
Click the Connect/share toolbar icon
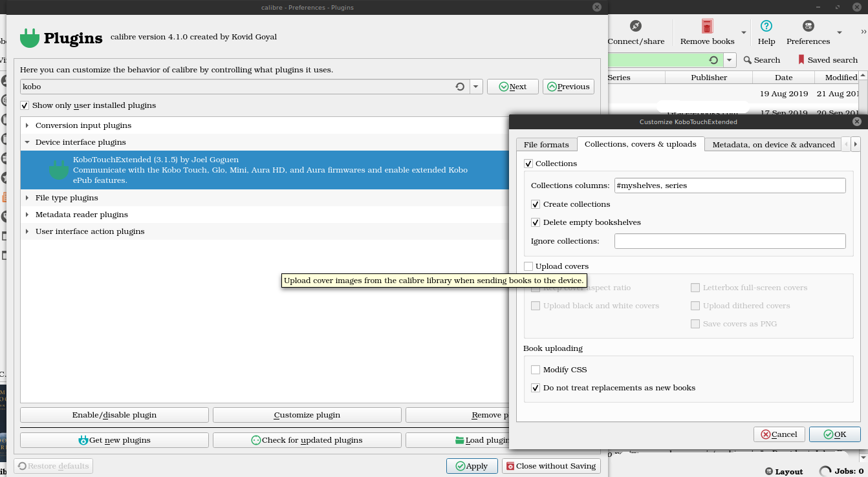pyautogui.click(x=636, y=26)
